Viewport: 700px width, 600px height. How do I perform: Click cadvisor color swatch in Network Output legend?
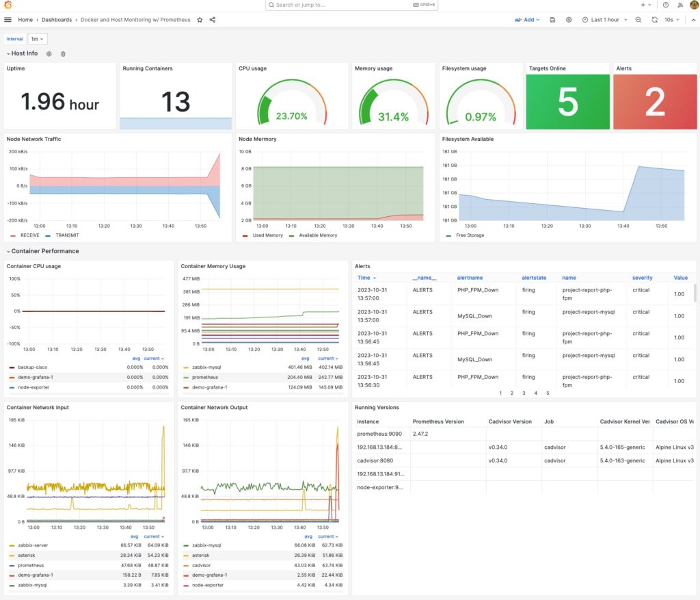[x=186, y=565]
